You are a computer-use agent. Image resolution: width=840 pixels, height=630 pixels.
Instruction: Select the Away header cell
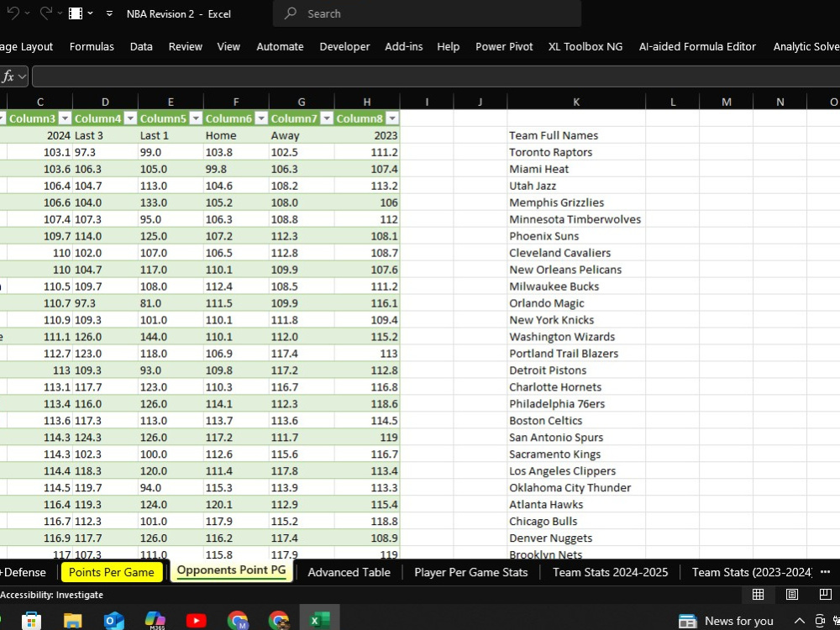point(301,135)
